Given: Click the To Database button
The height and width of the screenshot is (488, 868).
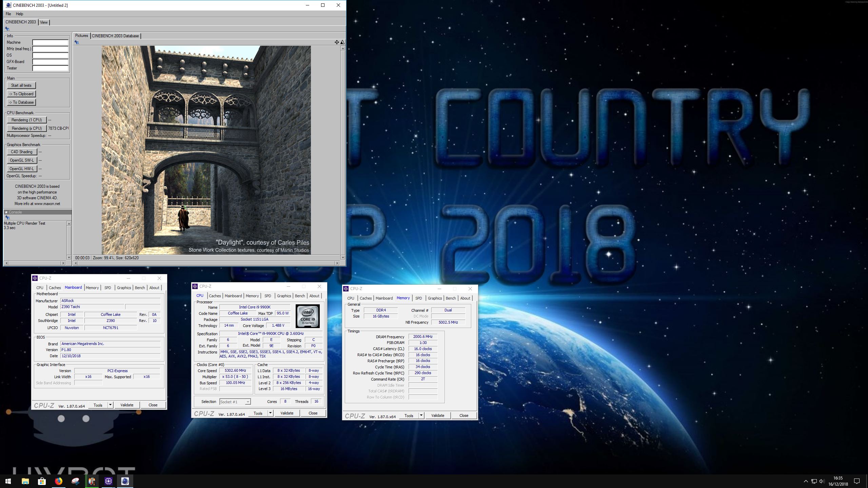Looking at the screenshot, I should 21,102.
